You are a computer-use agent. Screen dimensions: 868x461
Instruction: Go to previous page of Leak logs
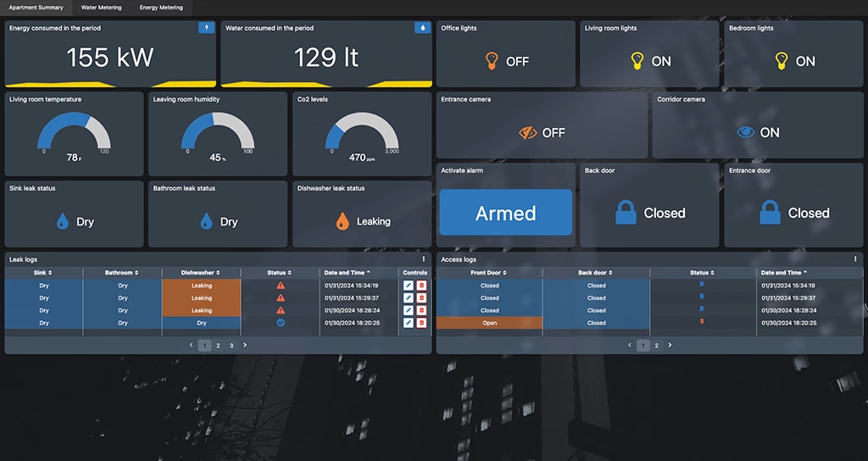(192, 345)
